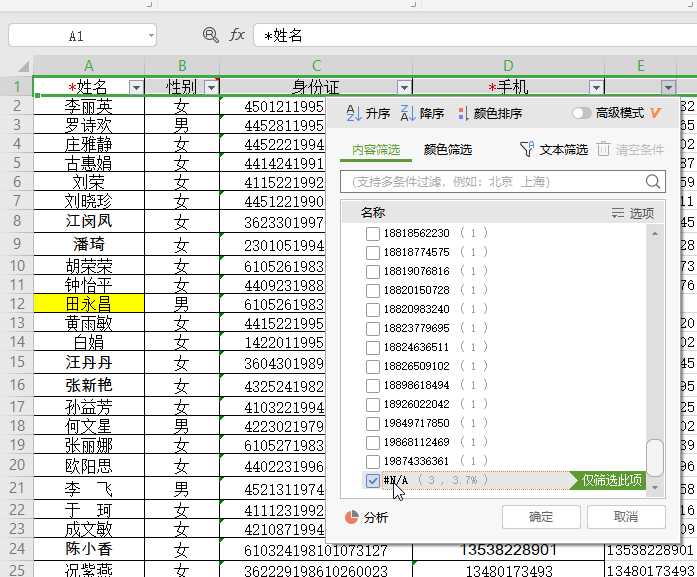Click the cell 610324198101073127
The width and height of the screenshot is (697, 577).
coord(316,550)
